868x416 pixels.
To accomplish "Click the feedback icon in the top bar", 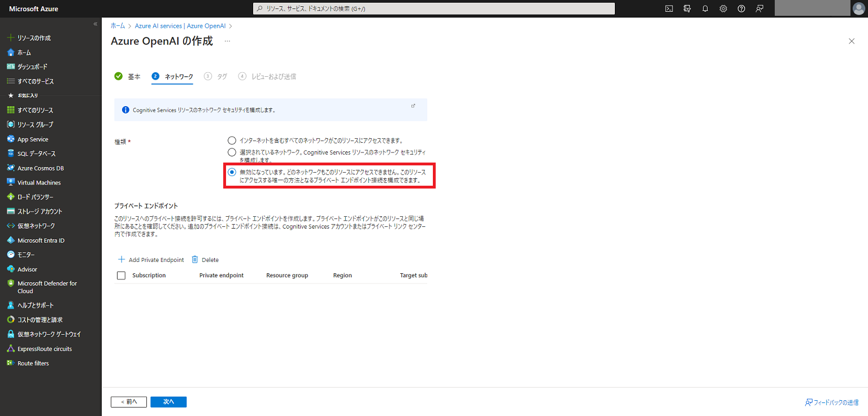I will [759, 8].
